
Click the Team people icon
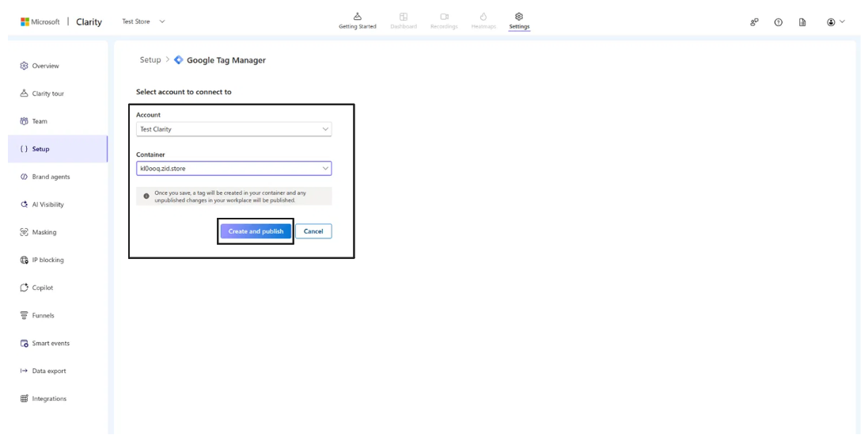(24, 121)
